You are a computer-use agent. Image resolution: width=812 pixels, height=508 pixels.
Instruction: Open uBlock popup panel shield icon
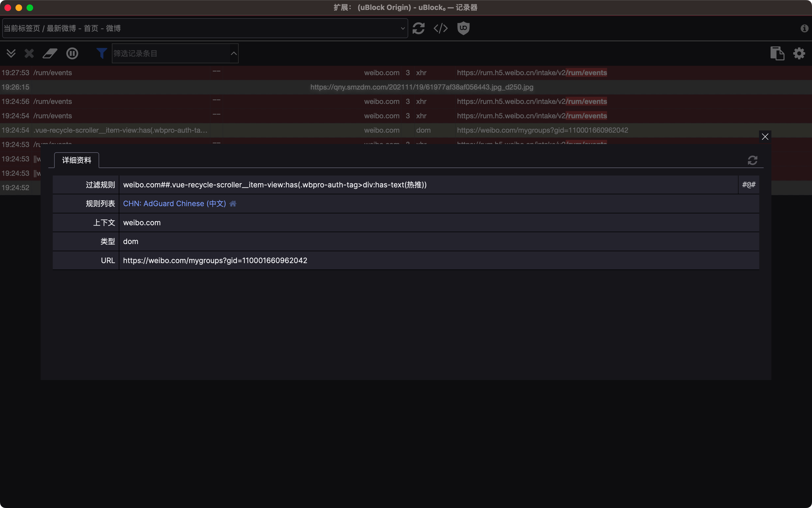[463, 28]
